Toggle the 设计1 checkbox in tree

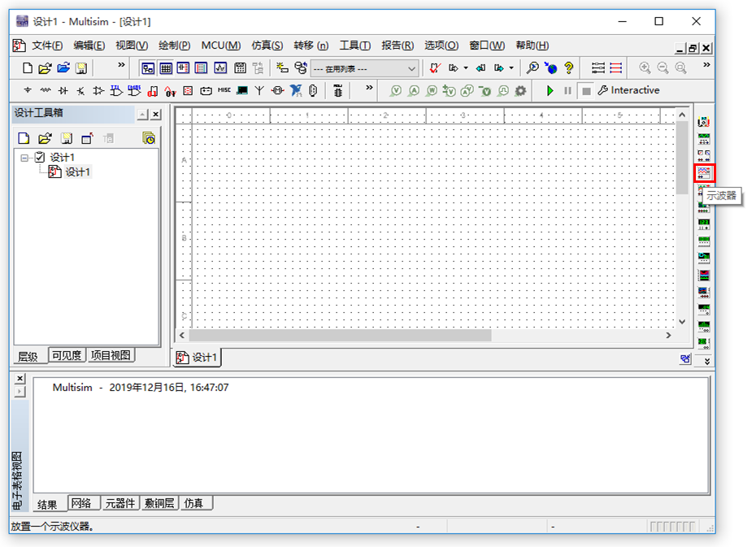point(40,157)
